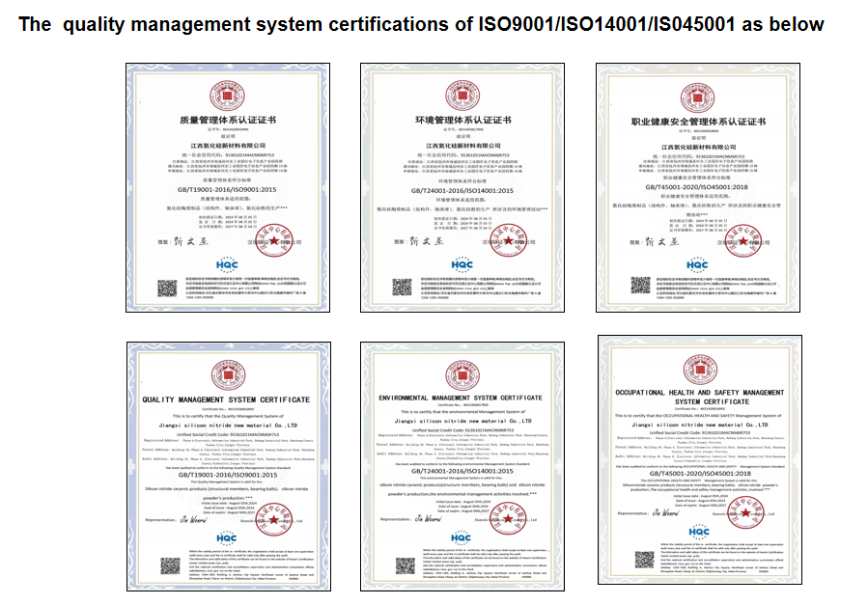The height and width of the screenshot is (605, 868).
Task: Select the HQC logo on English Quality Management certificate
Action: point(226,537)
